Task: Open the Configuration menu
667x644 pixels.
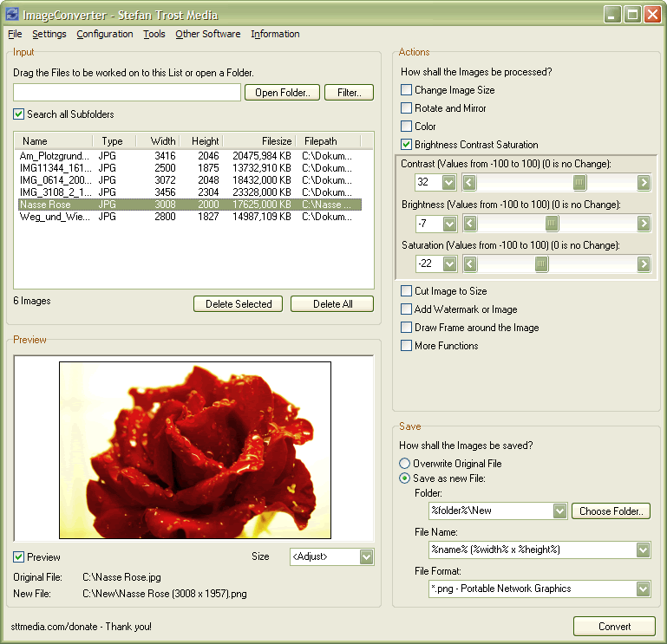Action: click(x=105, y=35)
